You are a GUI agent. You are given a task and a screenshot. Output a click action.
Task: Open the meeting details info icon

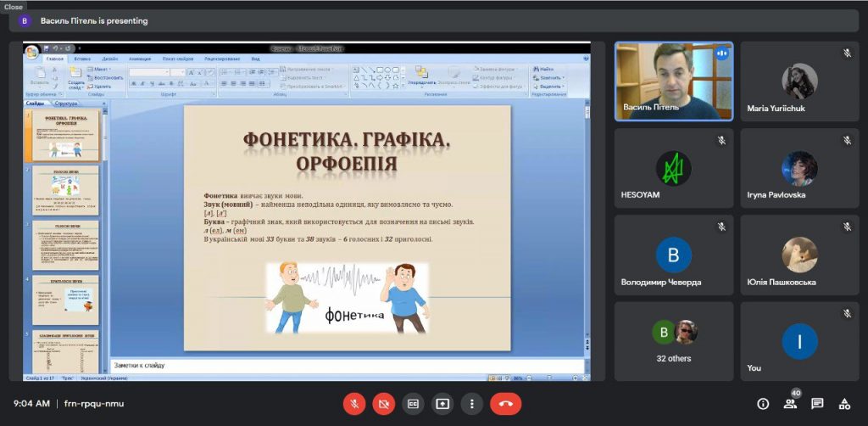(x=763, y=404)
